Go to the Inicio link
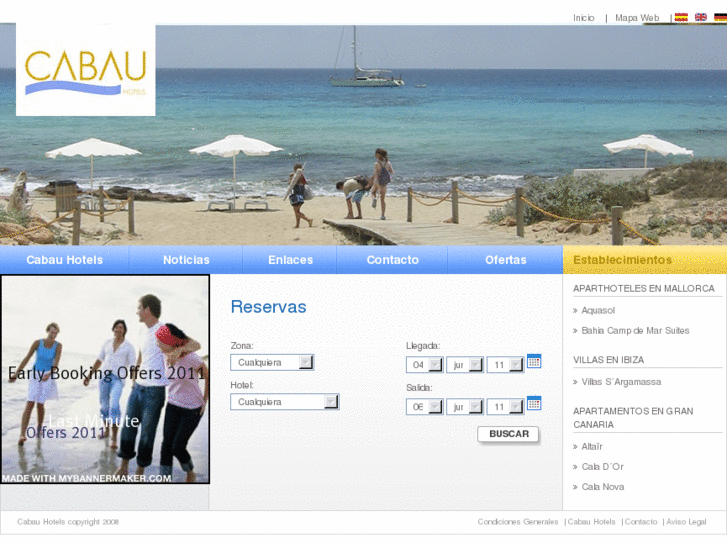This screenshot has width=727, height=545. pyautogui.click(x=583, y=18)
